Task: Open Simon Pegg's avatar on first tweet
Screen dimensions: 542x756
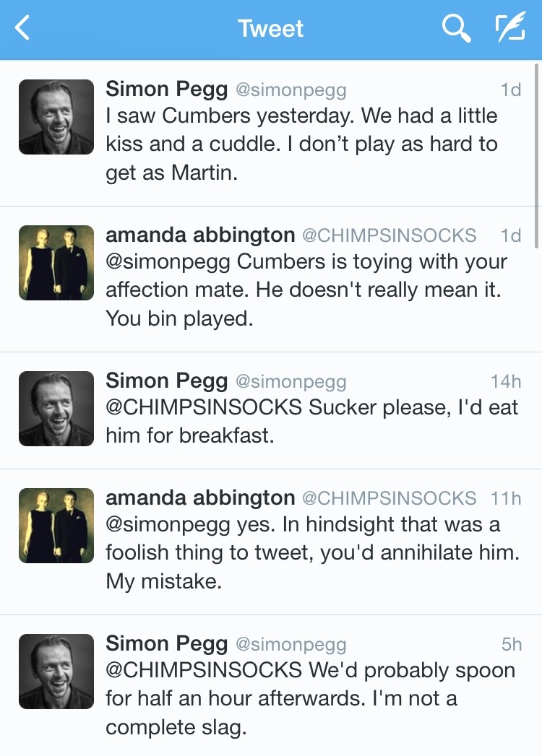Action: tap(56, 117)
